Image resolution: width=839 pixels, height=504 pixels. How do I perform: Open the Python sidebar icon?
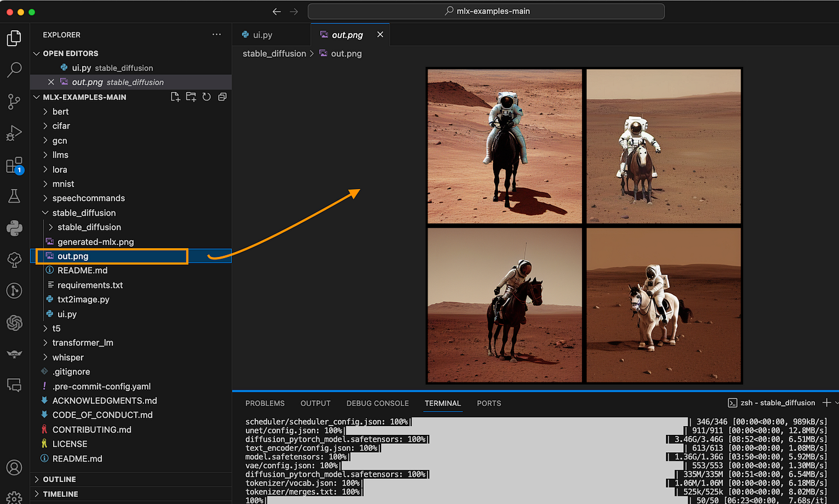pos(14,229)
